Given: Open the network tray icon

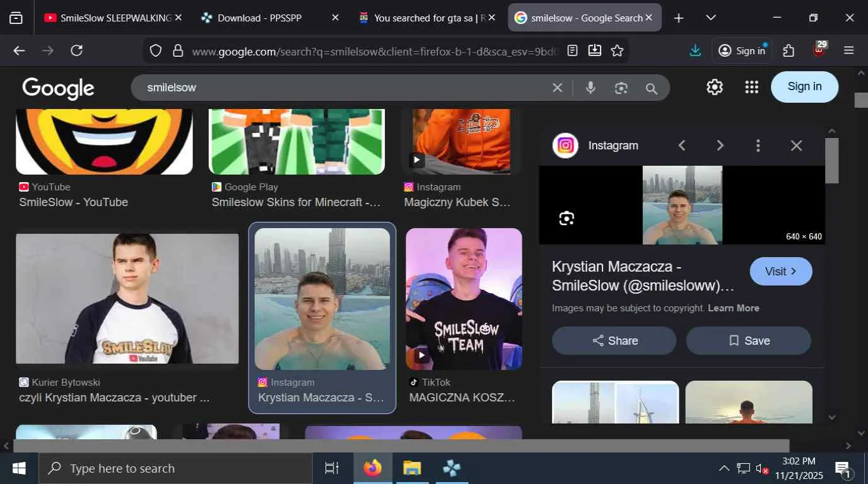Looking at the screenshot, I should (x=744, y=468).
